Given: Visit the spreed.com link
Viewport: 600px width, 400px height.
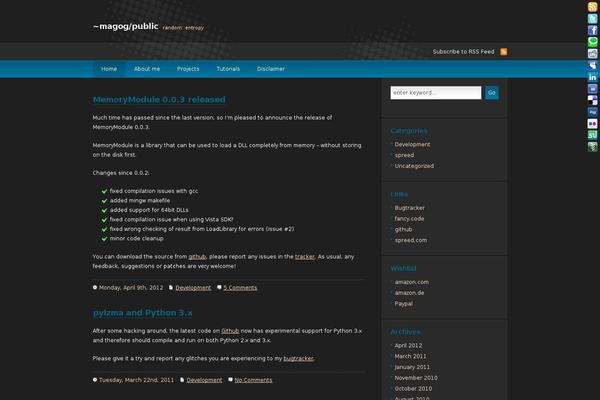Looking at the screenshot, I should pos(411,240).
